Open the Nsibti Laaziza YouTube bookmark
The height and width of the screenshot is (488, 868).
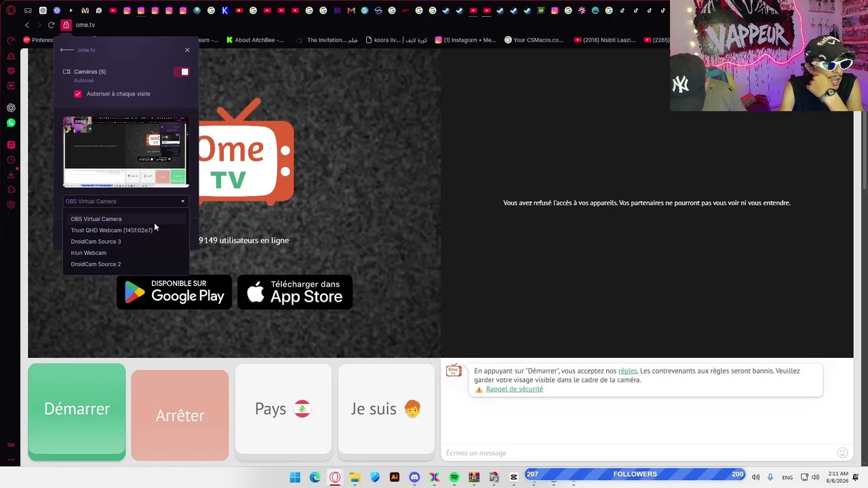point(605,40)
